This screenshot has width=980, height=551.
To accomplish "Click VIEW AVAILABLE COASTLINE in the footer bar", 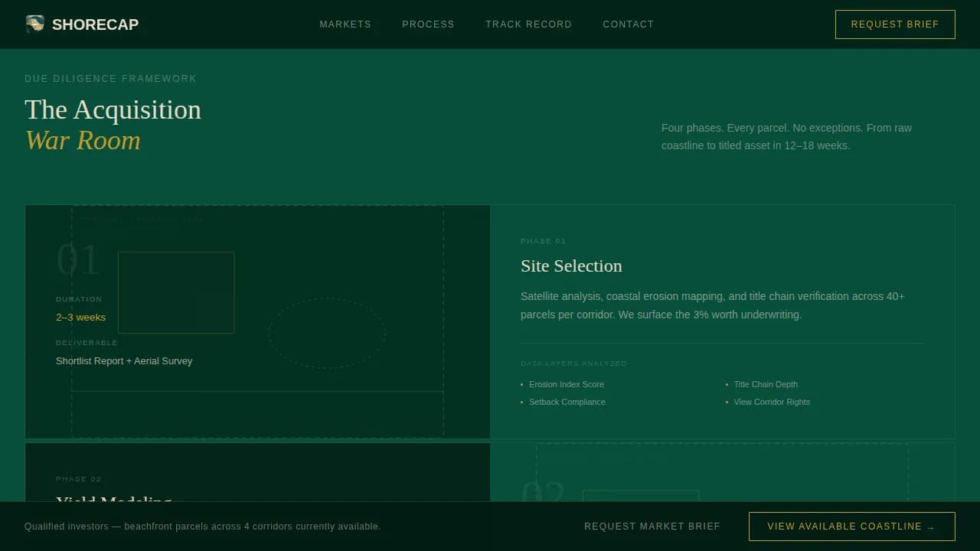I will (x=851, y=527).
